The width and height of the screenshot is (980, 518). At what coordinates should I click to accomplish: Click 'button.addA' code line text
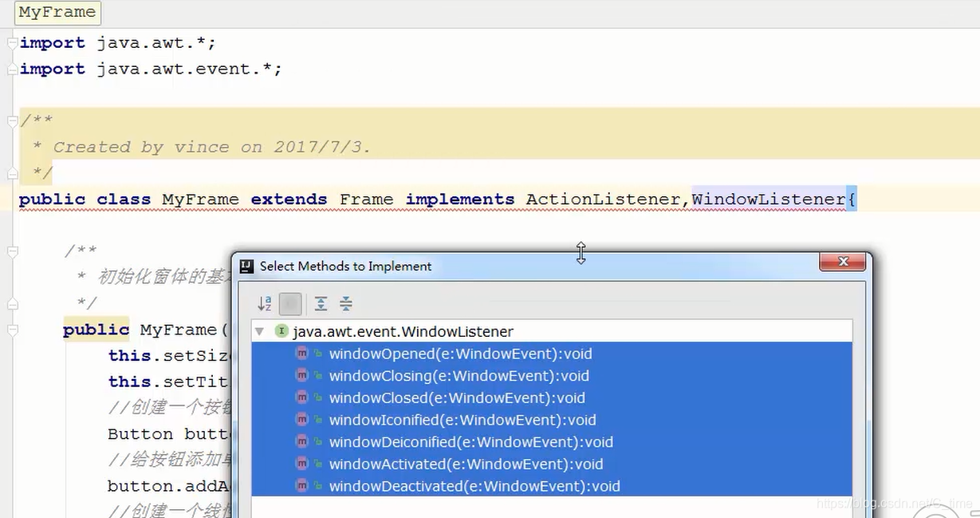point(169,486)
